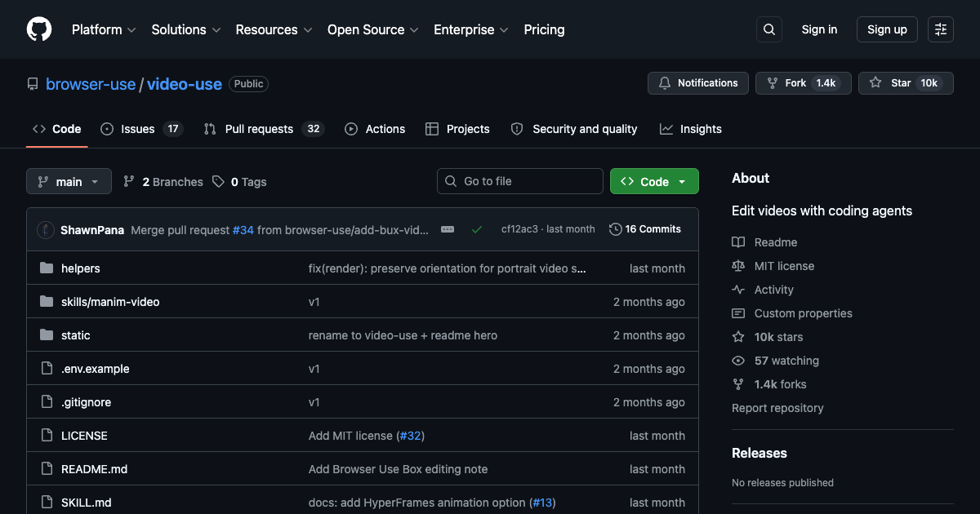Open the GitHub homepage logo
980x514 pixels.
(39, 29)
